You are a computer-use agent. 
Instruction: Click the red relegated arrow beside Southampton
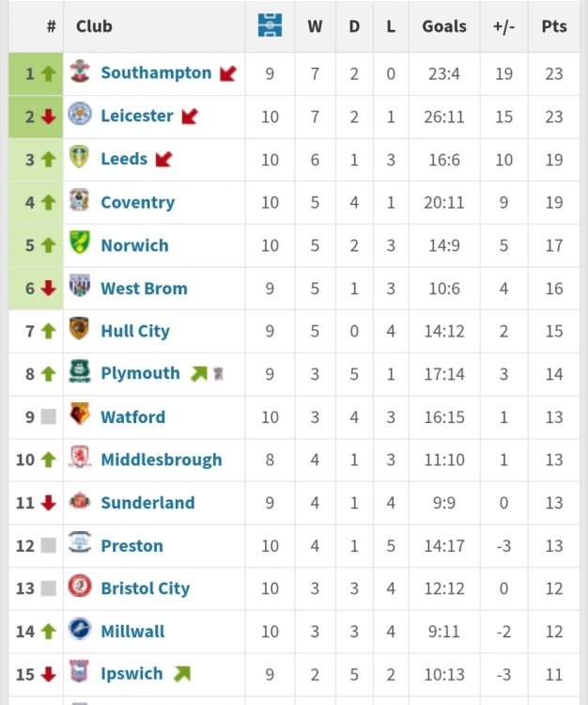[x=228, y=73]
